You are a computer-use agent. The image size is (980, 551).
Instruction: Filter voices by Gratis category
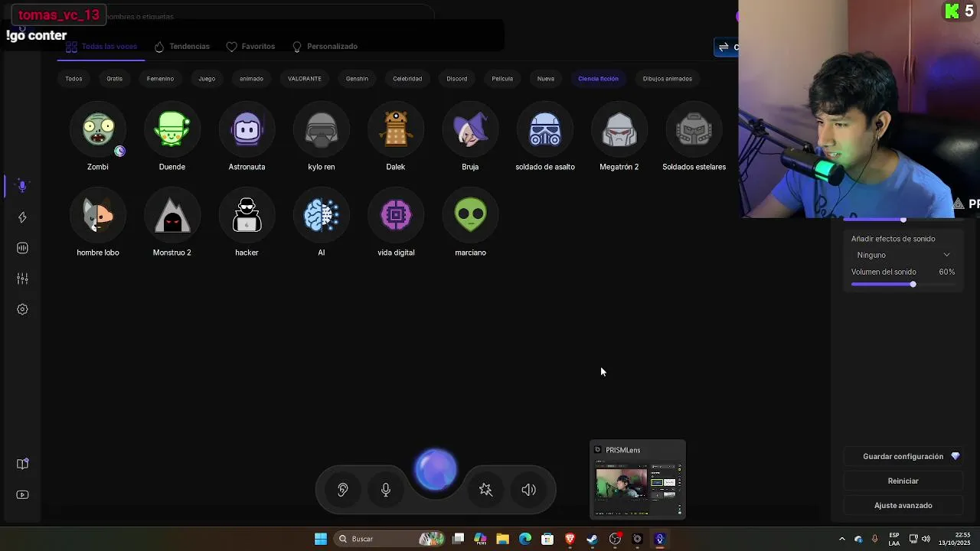[x=115, y=79]
